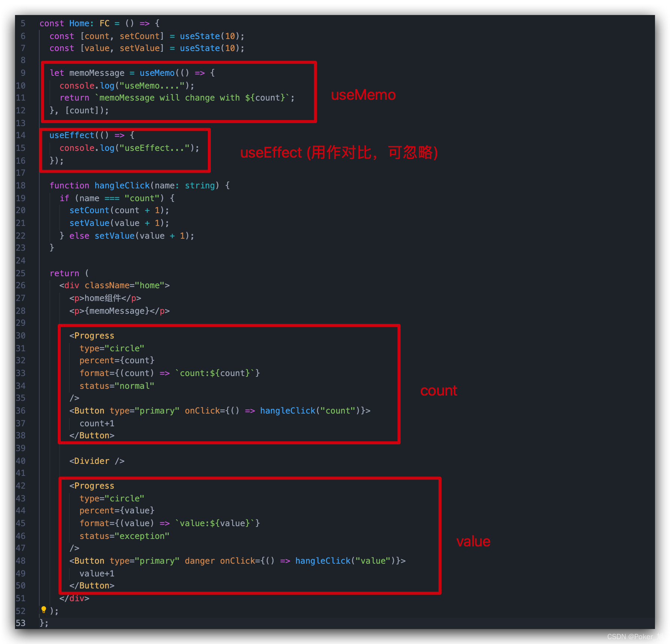
Task: Click 'useEffect' call on line 14
Action: pyautogui.click(x=72, y=135)
